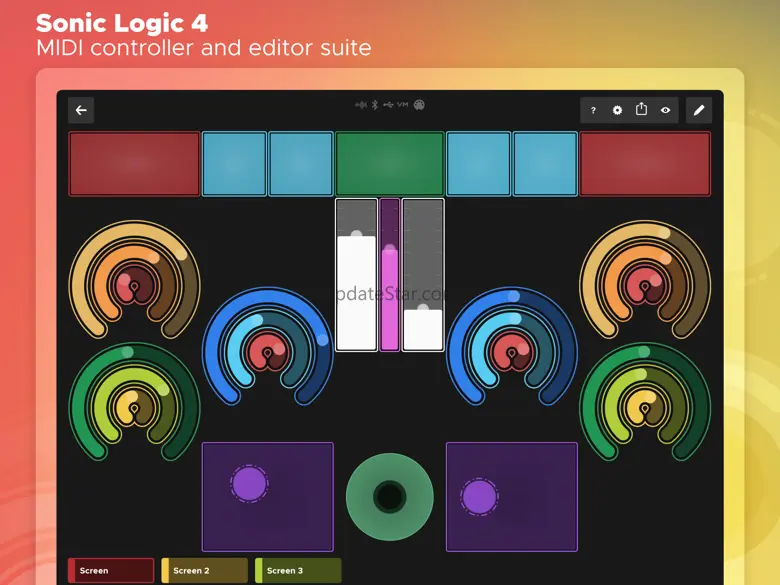Image resolution: width=780 pixels, height=585 pixels.
Task: Open the help question mark icon
Action: click(x=593, y=110)
